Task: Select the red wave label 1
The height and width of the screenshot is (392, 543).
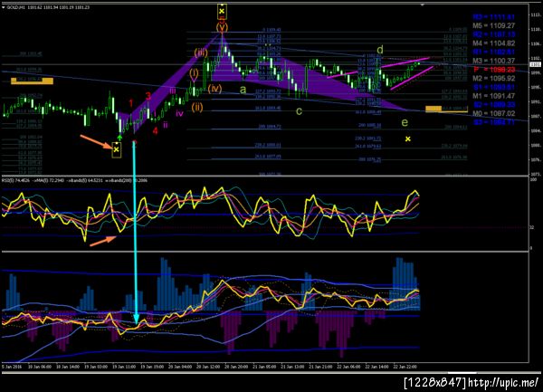Action: click(x=131, y=103)
